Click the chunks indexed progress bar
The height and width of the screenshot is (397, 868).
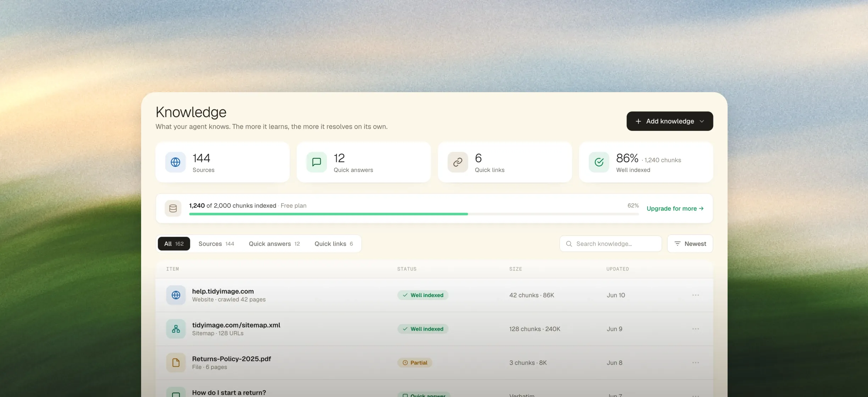click(414, 214)
